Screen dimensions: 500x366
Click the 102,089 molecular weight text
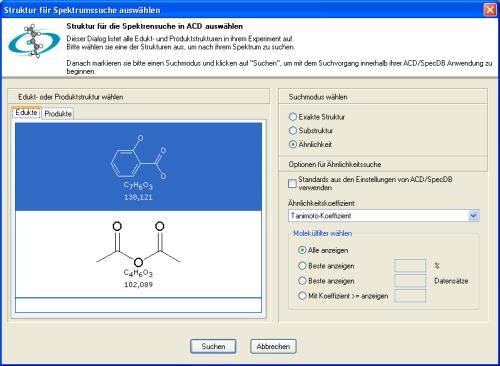pyautogui.click(x=138, y=285)
